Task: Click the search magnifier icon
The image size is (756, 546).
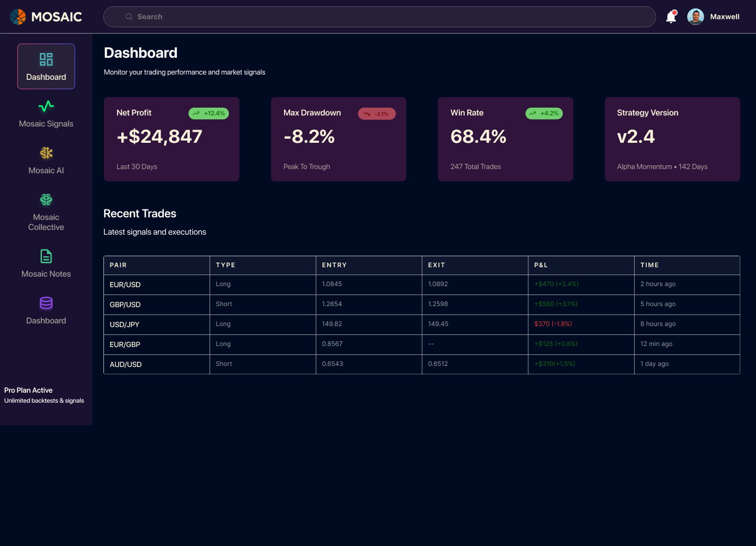Action: 129,16
